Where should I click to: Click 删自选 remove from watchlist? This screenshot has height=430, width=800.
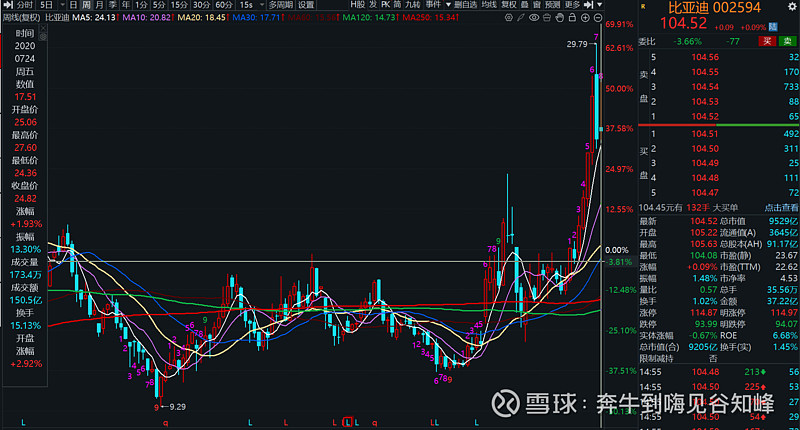(x=465, y=5)
